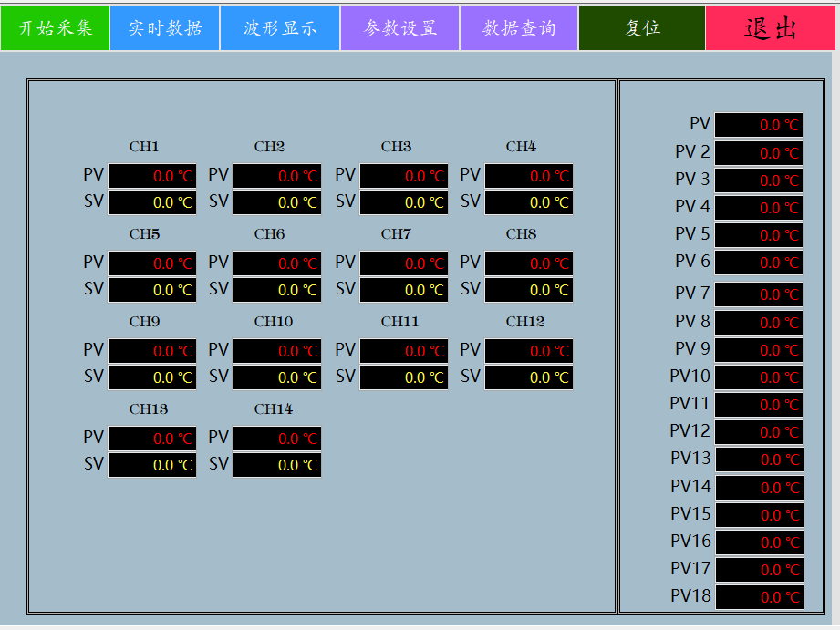The height and width of the screenshot is (630, 840).
Task: Click the green 开始采集 button
Action: pos(55,28)
